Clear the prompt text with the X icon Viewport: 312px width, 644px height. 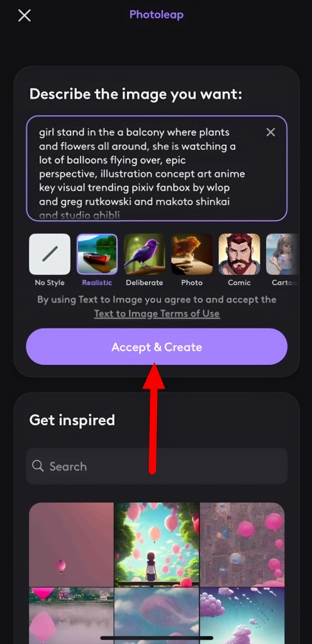[270, 132]
